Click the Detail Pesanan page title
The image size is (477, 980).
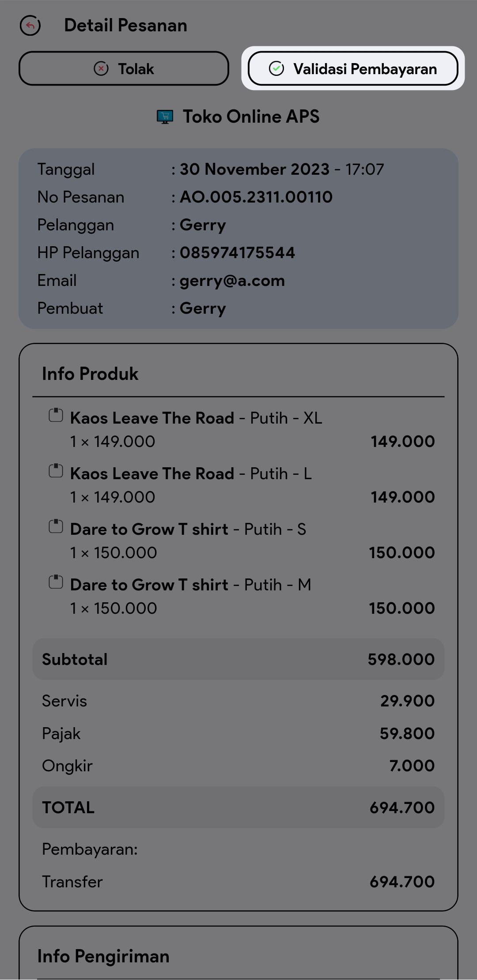(125, 26)
